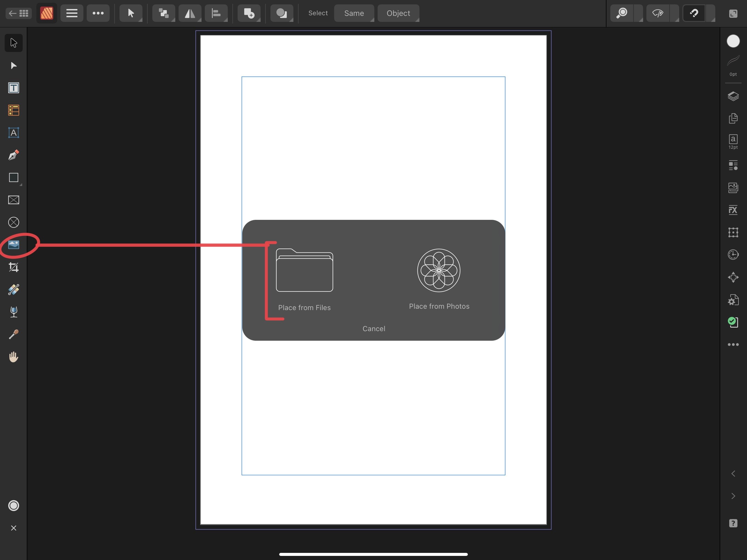Image resolution: width=747 pixels, height=560 pixels.
Task: Open the Select Object dropdown
Action: 398,13
